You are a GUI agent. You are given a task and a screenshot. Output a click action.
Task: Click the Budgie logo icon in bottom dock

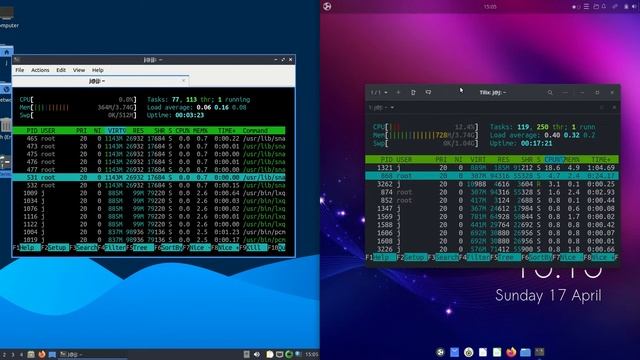pos(440,352)
